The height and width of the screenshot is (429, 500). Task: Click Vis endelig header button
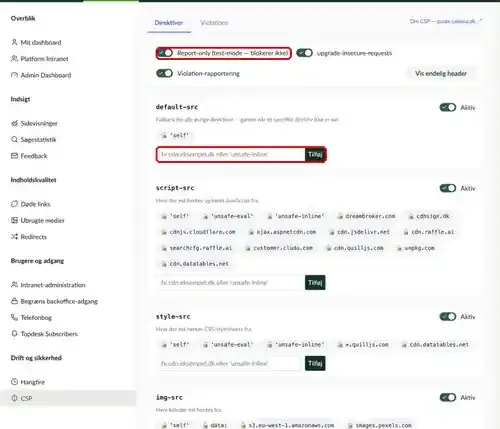[441, 73]
